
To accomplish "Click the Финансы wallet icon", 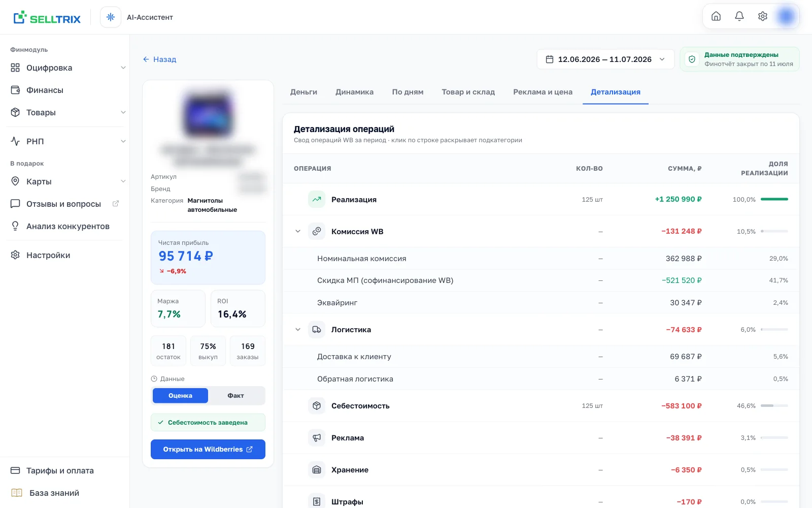I will coord(15,90).
